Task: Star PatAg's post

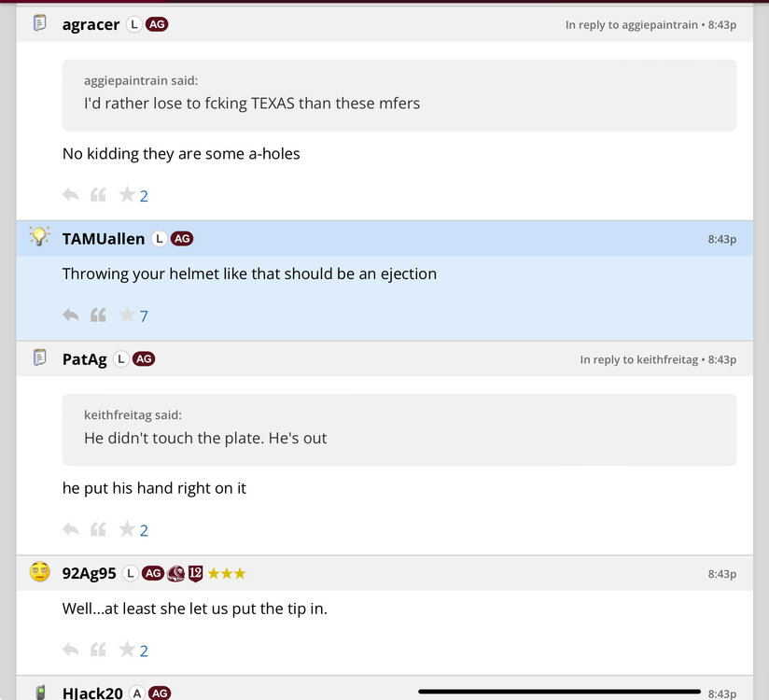Action: point(127,529)
